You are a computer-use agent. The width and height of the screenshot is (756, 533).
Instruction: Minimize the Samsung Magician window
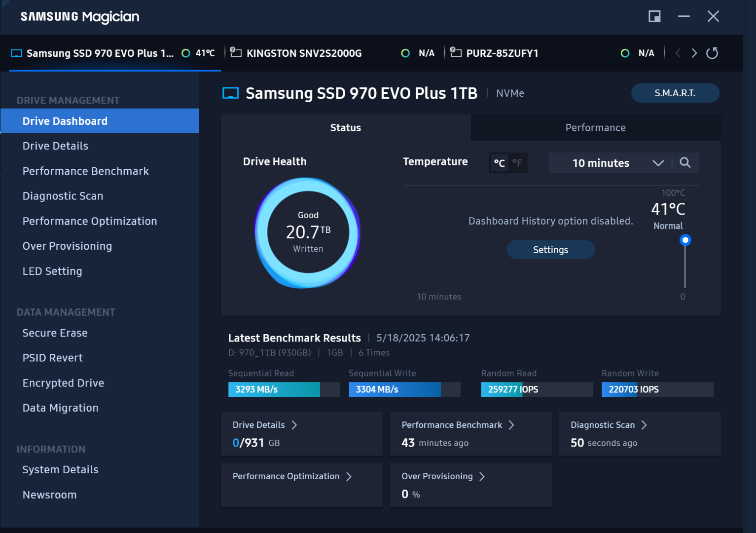tap(684, 16)
